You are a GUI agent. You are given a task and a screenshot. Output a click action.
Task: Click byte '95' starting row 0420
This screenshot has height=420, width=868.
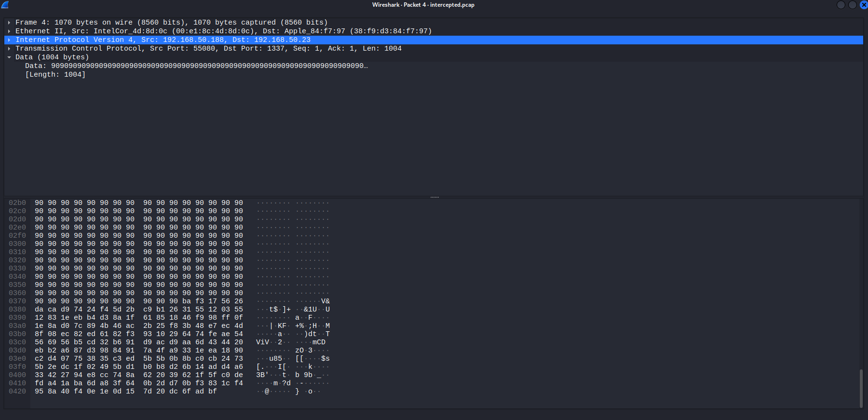click(x=39, y=392)
